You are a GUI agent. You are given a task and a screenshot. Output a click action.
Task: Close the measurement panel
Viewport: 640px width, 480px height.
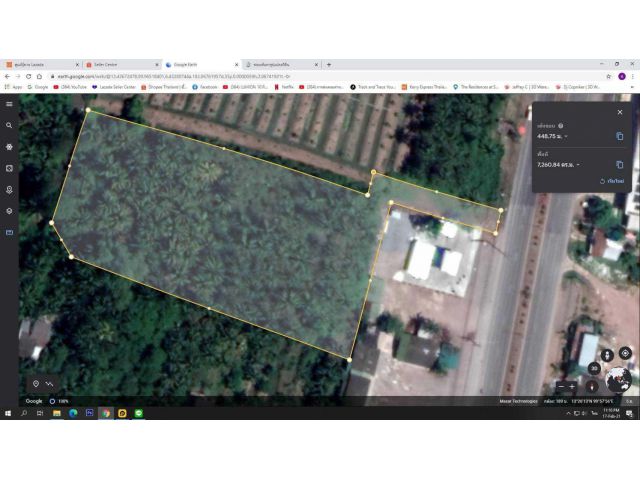click(x=620, y=112)
